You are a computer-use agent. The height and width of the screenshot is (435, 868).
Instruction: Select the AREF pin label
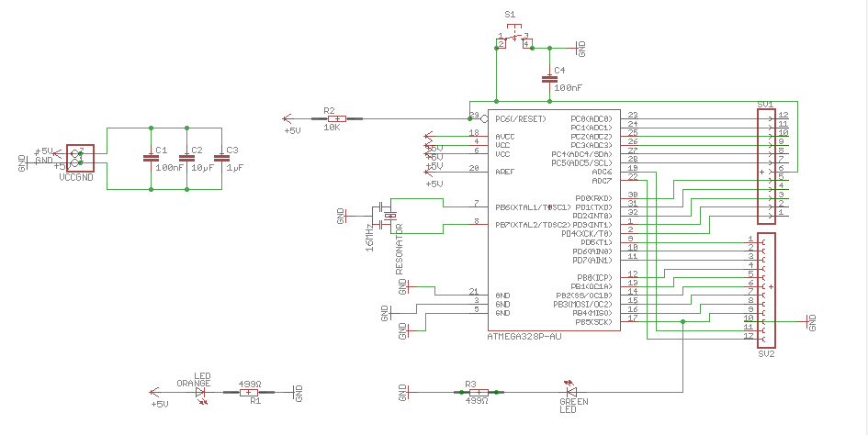coord(504,173)
